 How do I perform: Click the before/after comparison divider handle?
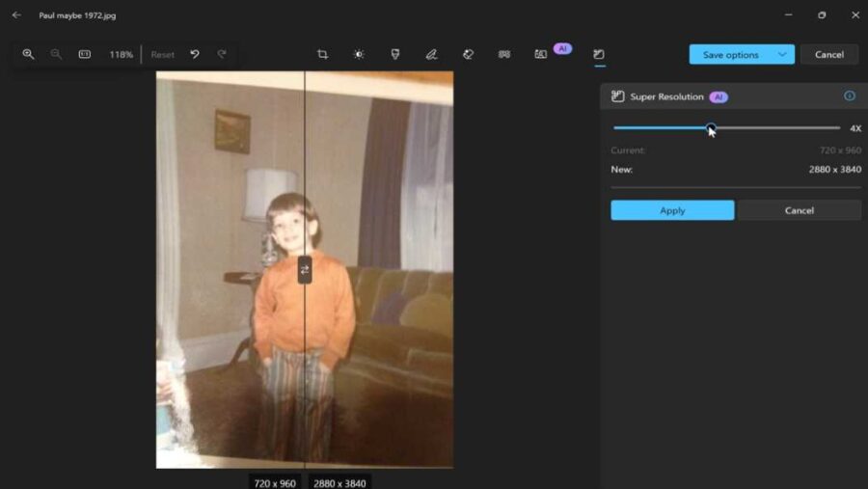point(305,270)
